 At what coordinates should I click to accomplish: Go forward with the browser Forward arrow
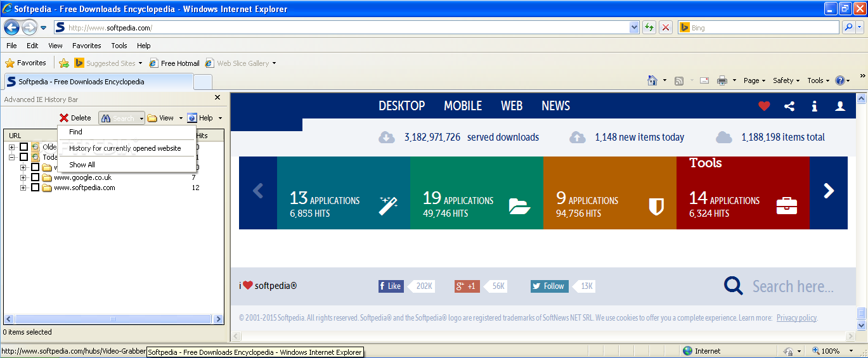pos(29,27)
